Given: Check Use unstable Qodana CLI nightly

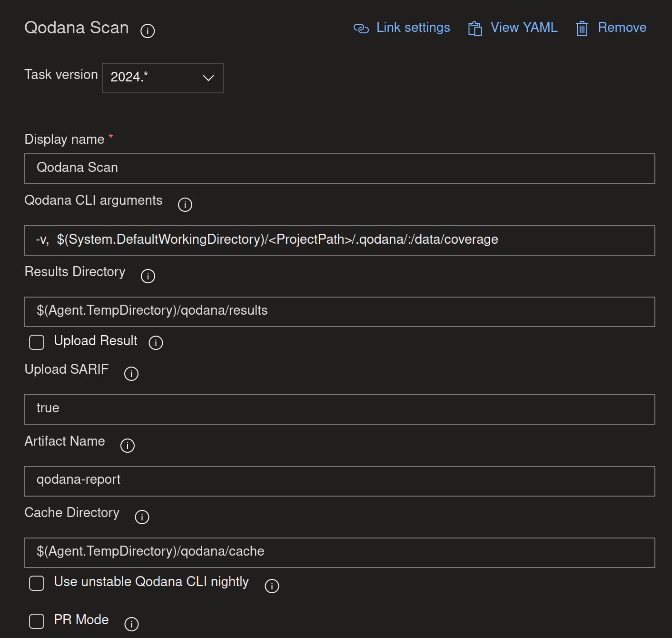Looking at the screenshot, I should (37, 583).
